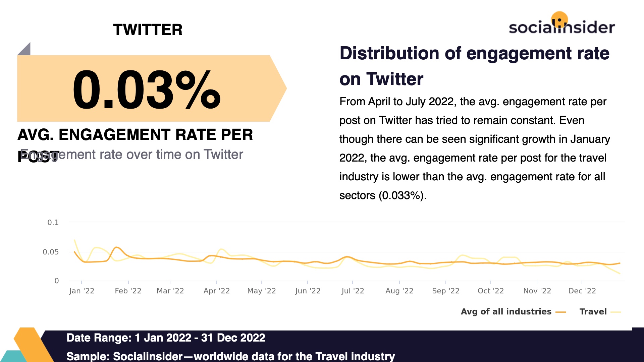Select the Jan '22 axis label
This screenshot has height=362, width=644.
pyautogui.click(x=82, y=291)
